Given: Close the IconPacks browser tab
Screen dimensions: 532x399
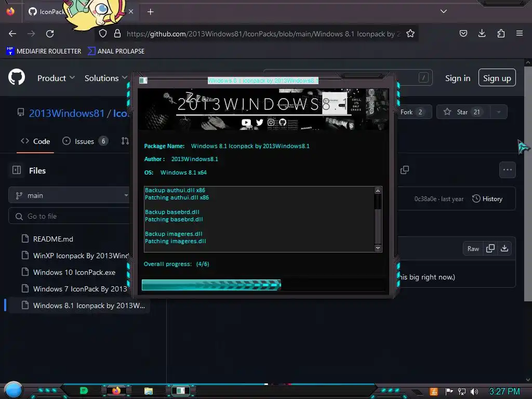Looking at the screenshot, I should click(x=131, y=11).
